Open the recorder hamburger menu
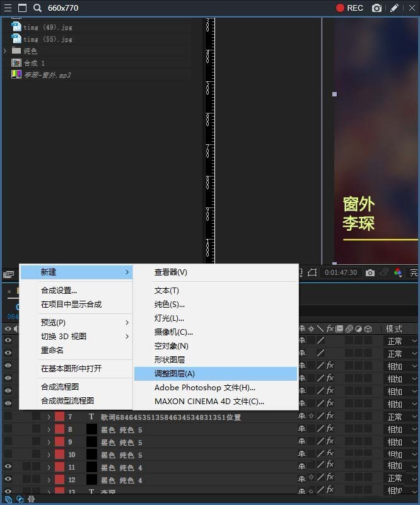 [8, 8]
